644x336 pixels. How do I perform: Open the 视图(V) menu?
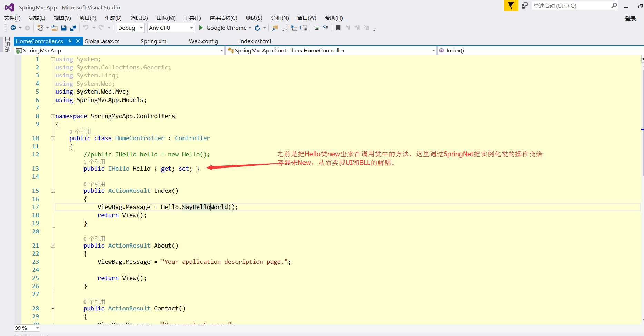click(62, 18)
